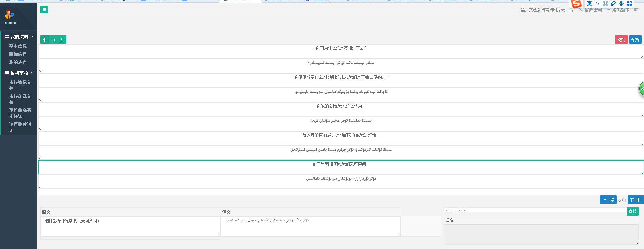The width and height of the screenshot is (644, 249).
Task: Select the row 我的耳朵直响,肯定是他们又在说我的坏话。
Action: [341, 138]
